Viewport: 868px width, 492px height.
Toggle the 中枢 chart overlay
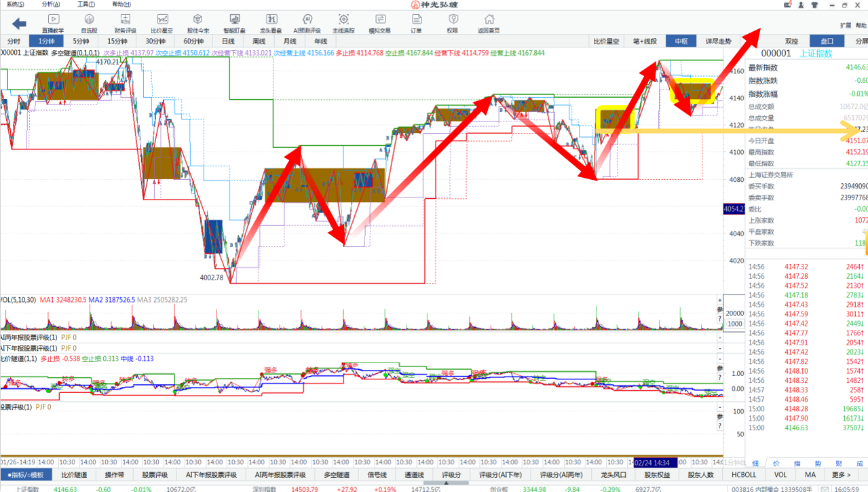[x=681, y=41]
